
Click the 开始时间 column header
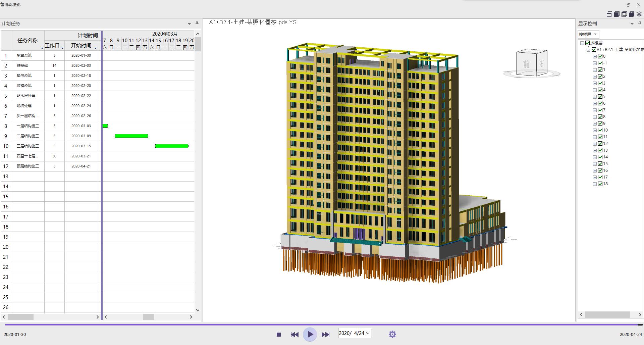coord(81,46)
